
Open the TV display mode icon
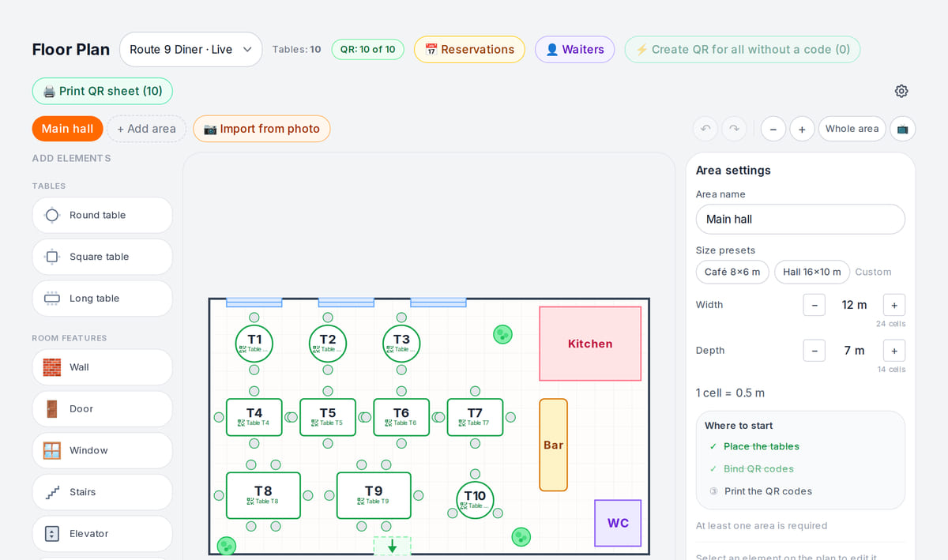tap(902, 129)
